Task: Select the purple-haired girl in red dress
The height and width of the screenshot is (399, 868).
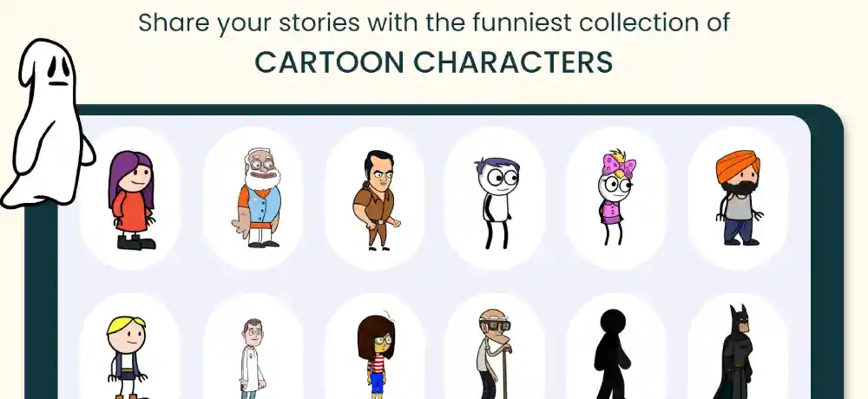Action: tap(131, 199)
